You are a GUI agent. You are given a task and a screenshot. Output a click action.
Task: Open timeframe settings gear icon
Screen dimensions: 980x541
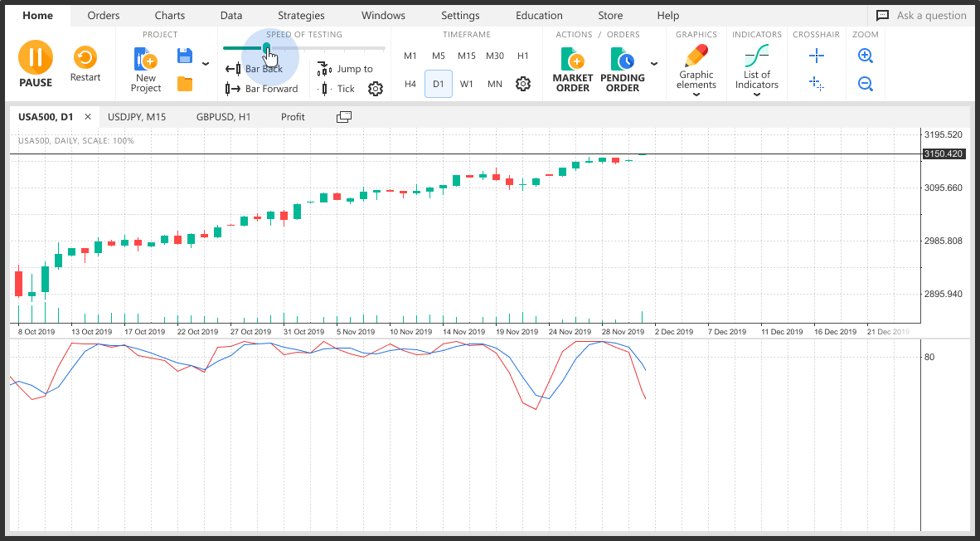click(522, 84)
